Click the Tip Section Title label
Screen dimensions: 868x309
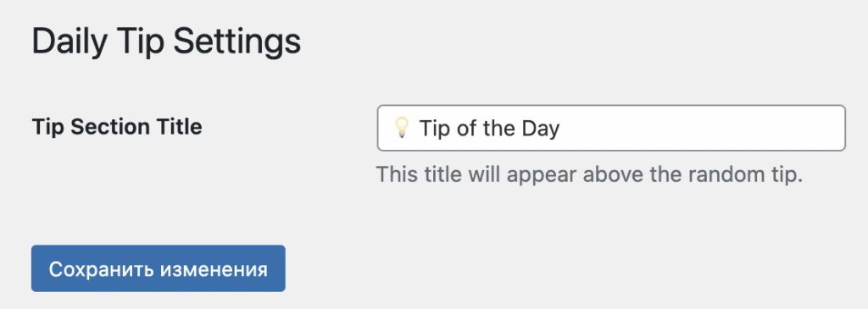tap(117, 127)
